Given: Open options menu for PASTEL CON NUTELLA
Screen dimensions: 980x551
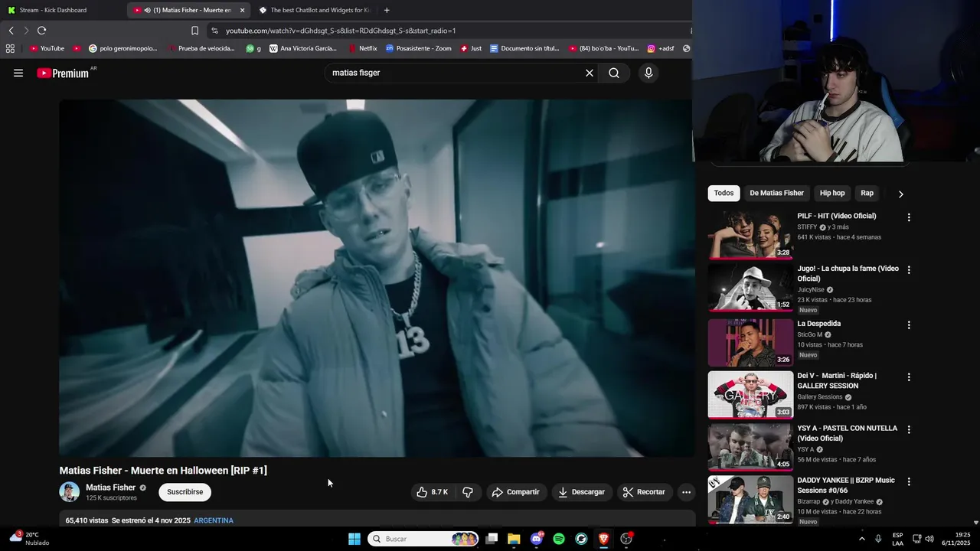Looking at the screenshot, I should pos(909,429).
